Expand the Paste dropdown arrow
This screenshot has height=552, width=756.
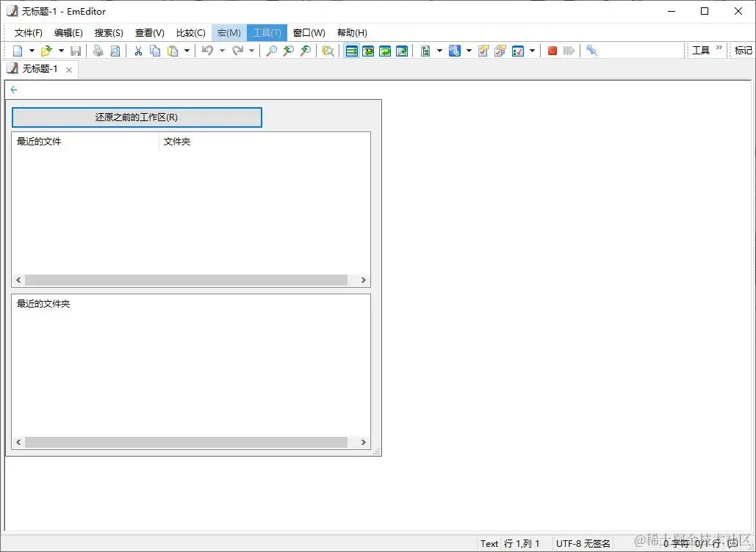(x=187, y=51)
